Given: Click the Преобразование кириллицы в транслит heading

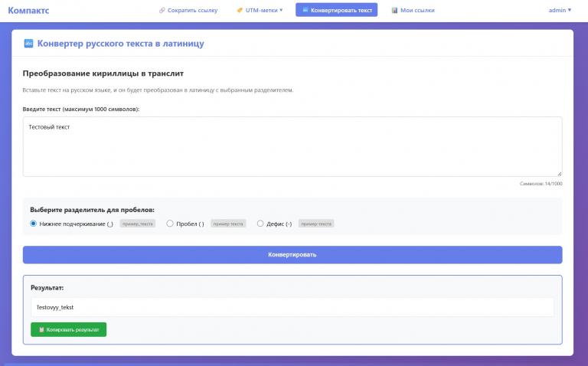Looking at the screenshot, I should coord(103,74).
